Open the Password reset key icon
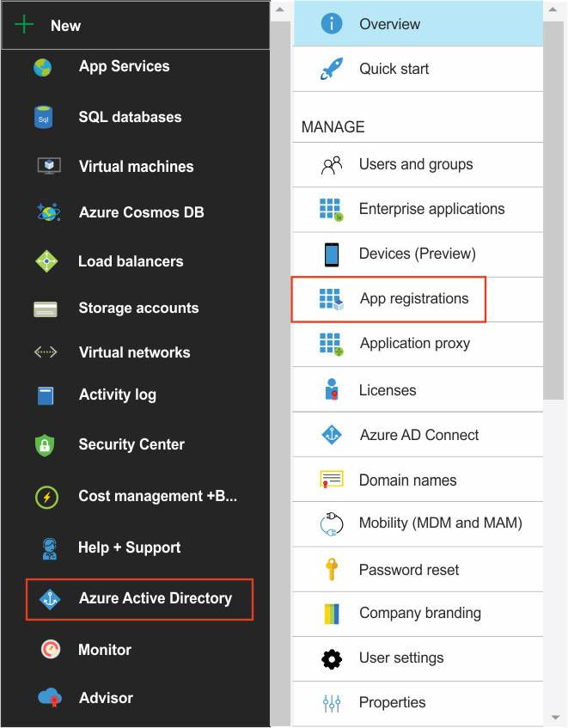The width and height of the screenshot is (568, 728). tap(332, 569)
